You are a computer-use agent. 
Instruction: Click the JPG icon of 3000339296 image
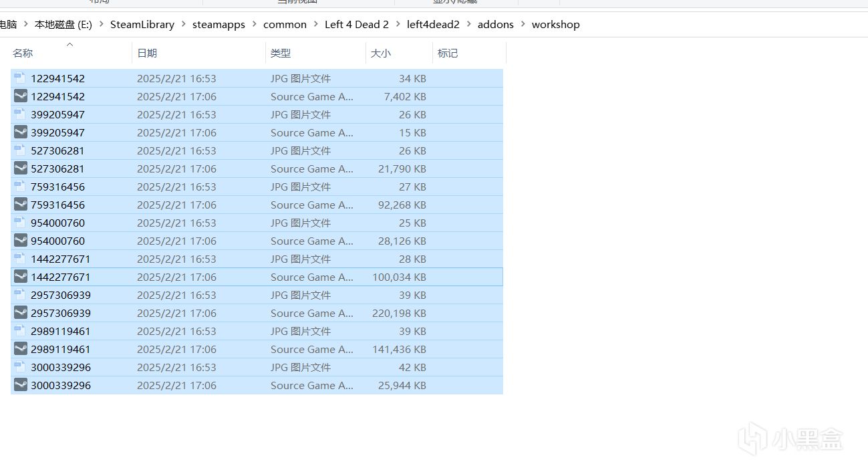click(20, 367)
